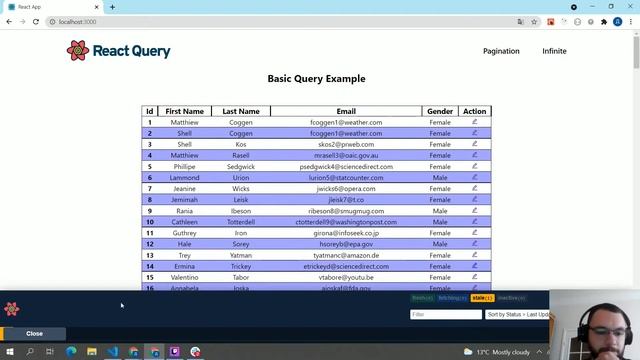Edit Ermina Trickey with the pencil icon

(475, 266)
